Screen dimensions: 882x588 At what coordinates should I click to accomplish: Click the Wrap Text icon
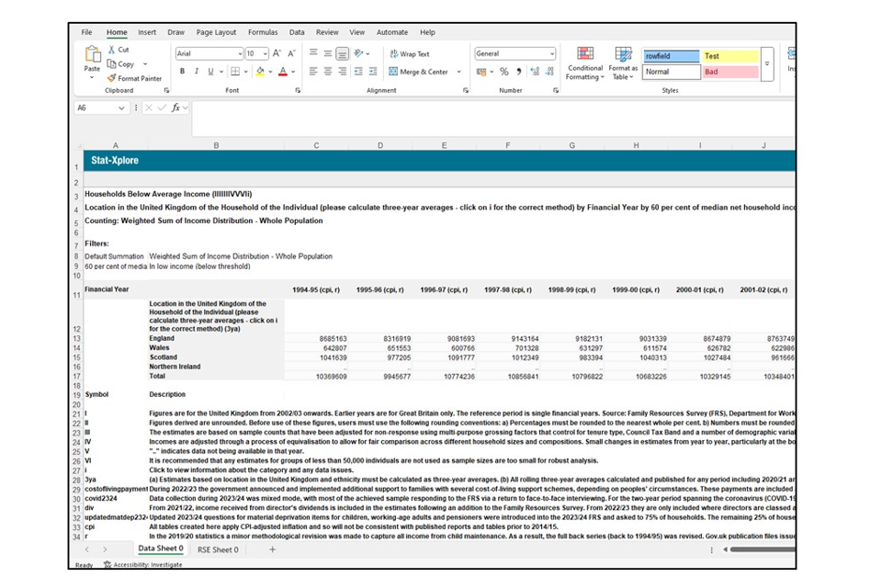pos(394,54)
